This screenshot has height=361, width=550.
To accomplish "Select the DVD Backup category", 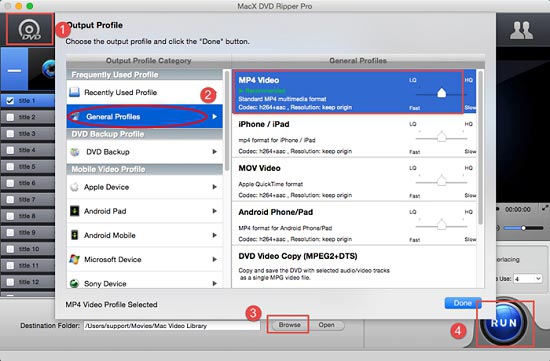I will pos(145,152).
